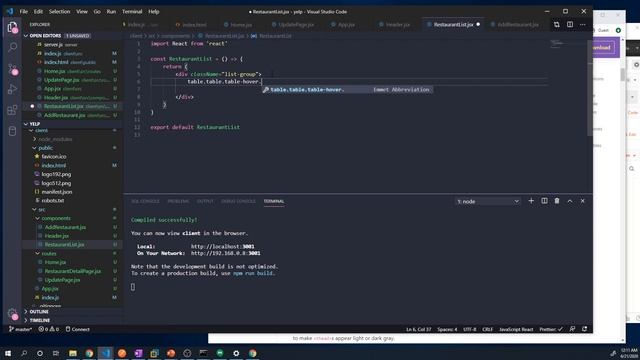Open the Selection menu

[60, 11]
